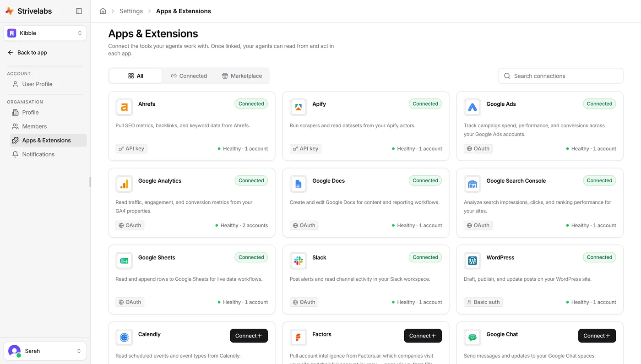Image resolution: width=641 pixels, height=364 pixels.
Task: Click the Factors app icon
Action: pyautogui.click(x=298, y=338)
